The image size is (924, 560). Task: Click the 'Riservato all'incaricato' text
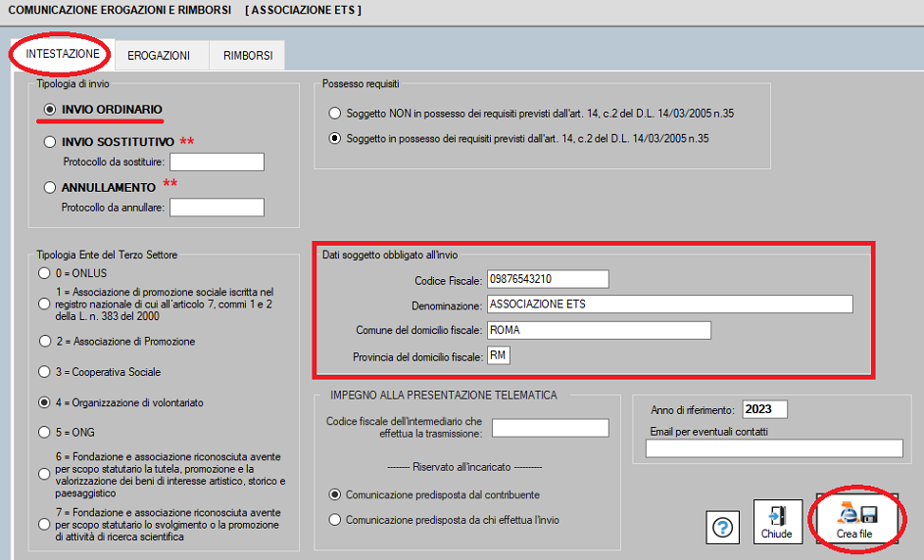pos(464,467)
